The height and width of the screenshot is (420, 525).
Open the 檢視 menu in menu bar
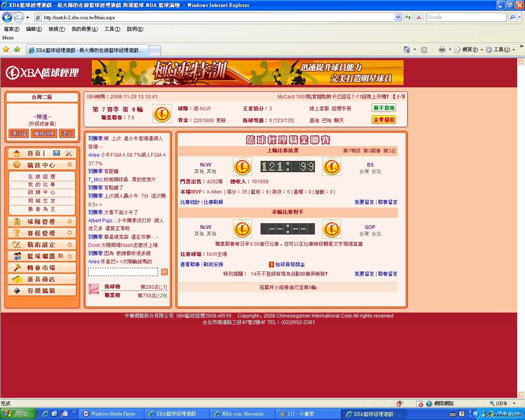point(56,29)
